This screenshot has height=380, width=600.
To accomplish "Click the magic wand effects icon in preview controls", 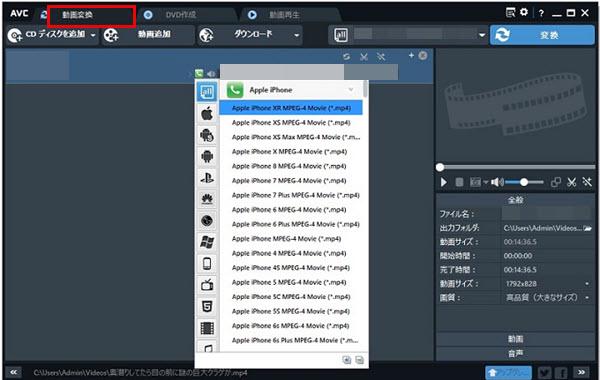I will (x=587, y=182).
